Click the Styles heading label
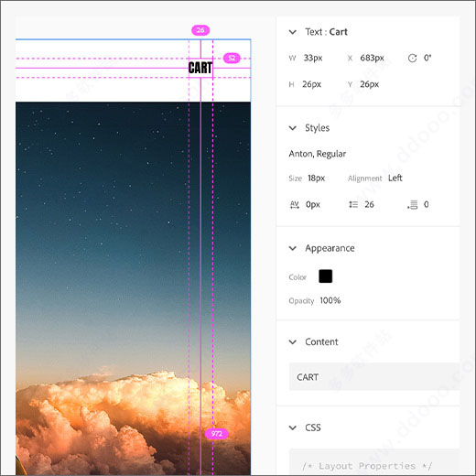This screenshot has width=476, height=476. [x=318, y=128]
